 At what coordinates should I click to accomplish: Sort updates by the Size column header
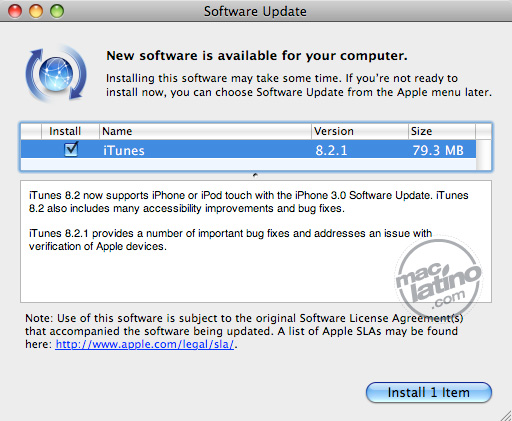(442, 131)
